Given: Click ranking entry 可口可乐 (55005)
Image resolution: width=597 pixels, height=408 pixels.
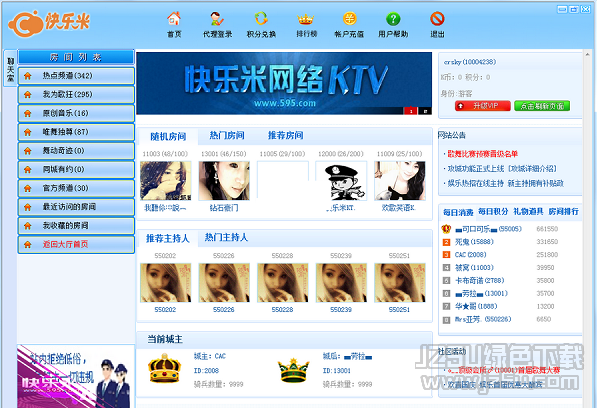Looking at the screenshot, I should point(488,229).
